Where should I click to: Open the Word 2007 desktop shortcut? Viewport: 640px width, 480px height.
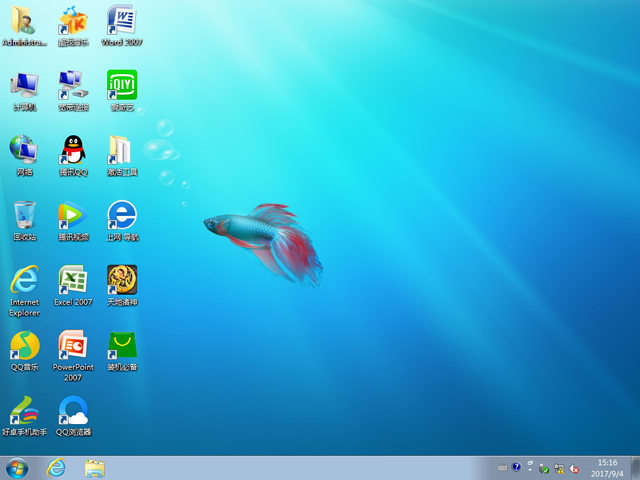[121, 22]
